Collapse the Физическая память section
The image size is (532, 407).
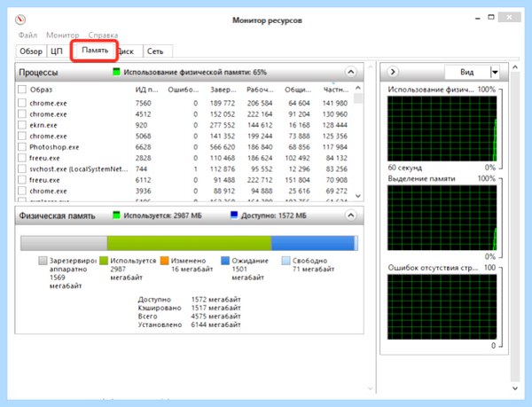[350, 215]
